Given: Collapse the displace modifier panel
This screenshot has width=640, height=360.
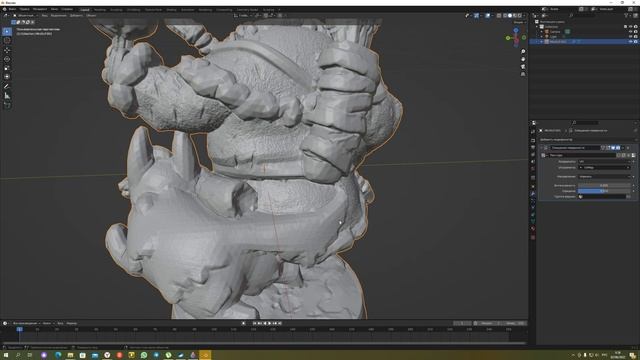Looking at the screenshot, I should coord(542,148).
